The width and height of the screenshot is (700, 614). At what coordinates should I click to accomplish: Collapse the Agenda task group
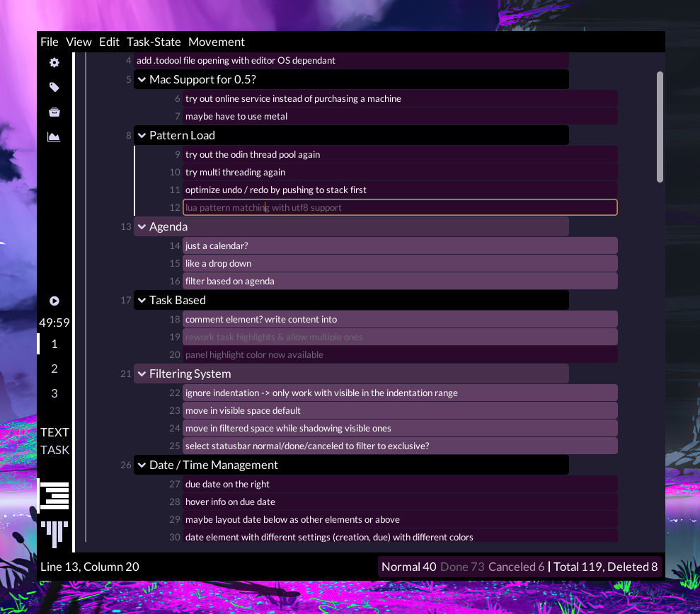[x=142, y=226]
